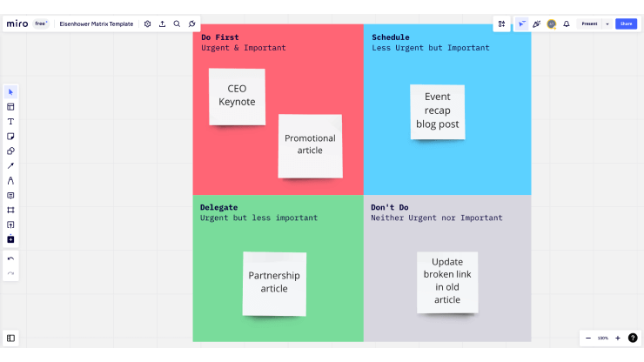The image size is (644, 362).
Task: Select the connection line arrow tool
Action: click(x=10, y=166)
